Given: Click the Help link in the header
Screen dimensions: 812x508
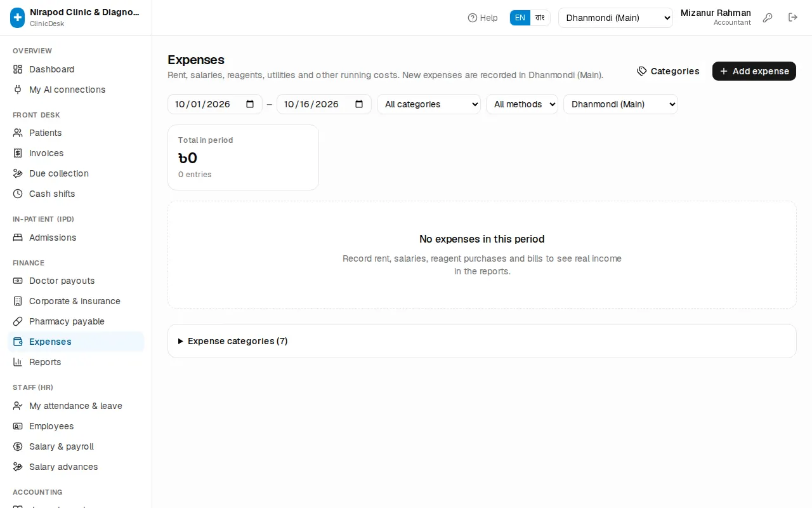Looking at the screenshot, I should point(483,18).
